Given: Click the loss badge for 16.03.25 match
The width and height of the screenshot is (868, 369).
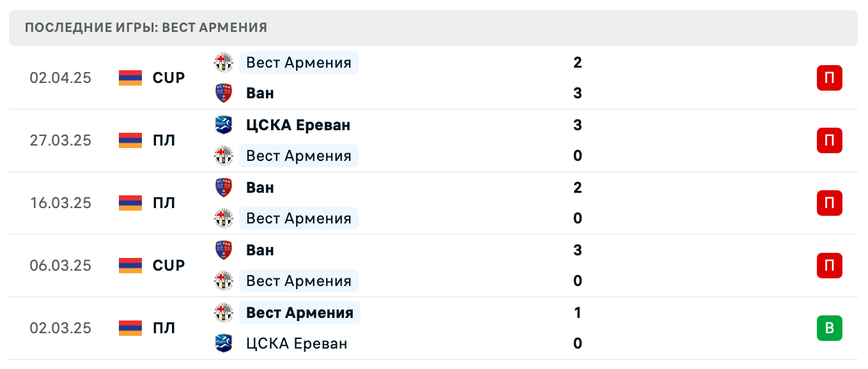Looking at the screenshot, I should point(829,203).
